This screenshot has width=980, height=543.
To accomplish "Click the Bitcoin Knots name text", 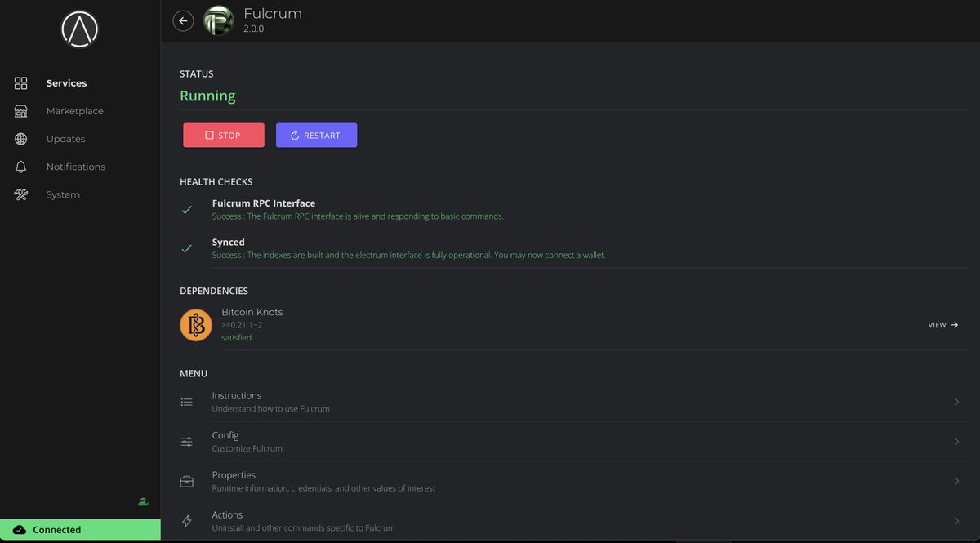I will [252, 312].
